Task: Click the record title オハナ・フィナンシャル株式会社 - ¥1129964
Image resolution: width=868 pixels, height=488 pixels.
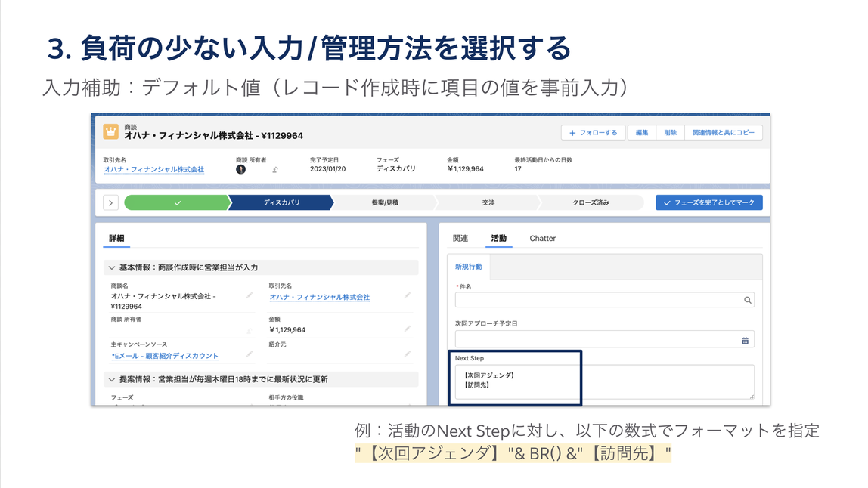Action: tap(214, 135)
